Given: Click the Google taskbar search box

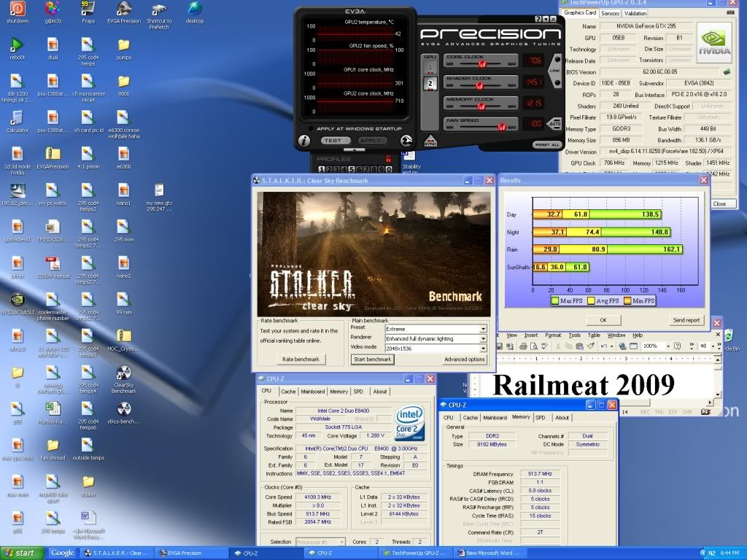Looking at the screenshot, I should point(62,553).
